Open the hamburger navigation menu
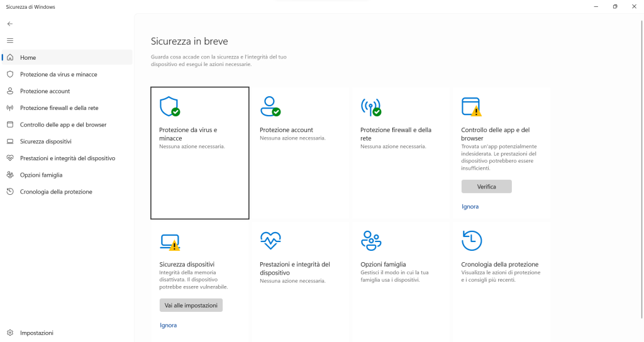The height and width of the screenshot is (342, 644). 10,41
